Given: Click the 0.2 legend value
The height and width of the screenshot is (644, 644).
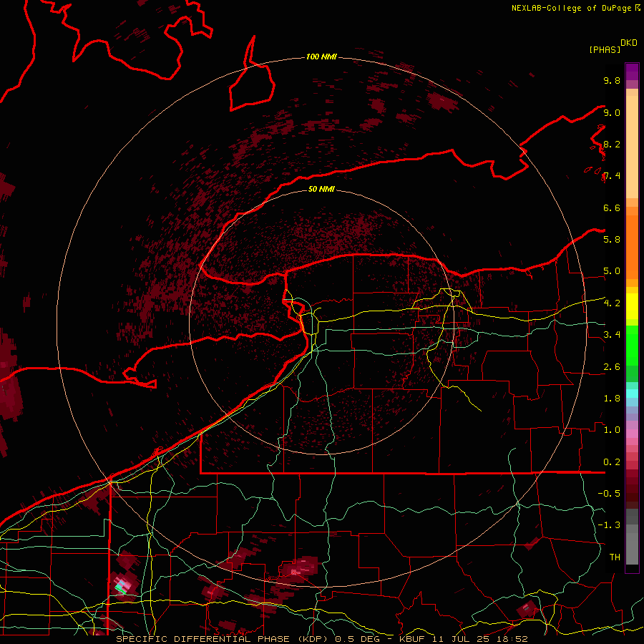Looking at the screenshot, I should click(612, 462).
